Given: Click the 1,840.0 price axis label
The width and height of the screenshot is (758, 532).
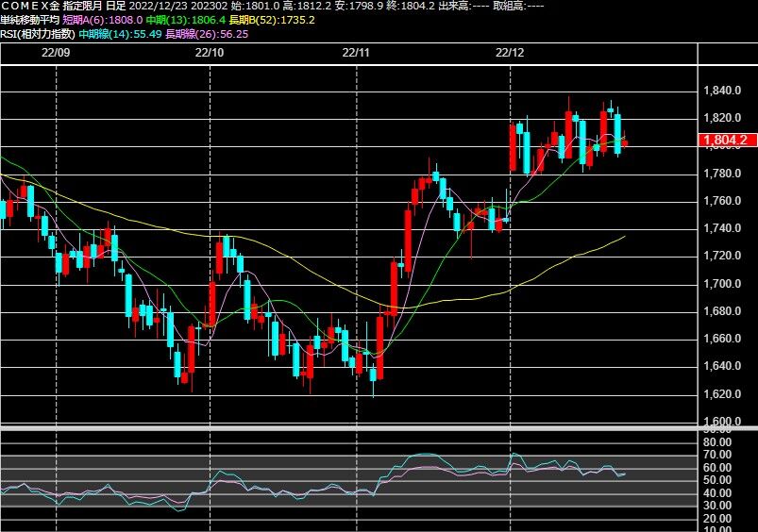Looking at the screenshot, I should pyautogui.click(x=722, y=91).
